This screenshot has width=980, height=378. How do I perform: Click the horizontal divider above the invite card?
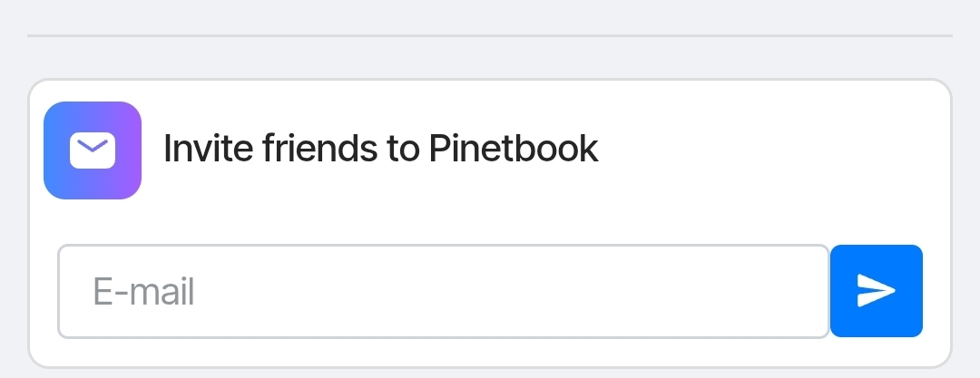490,36
